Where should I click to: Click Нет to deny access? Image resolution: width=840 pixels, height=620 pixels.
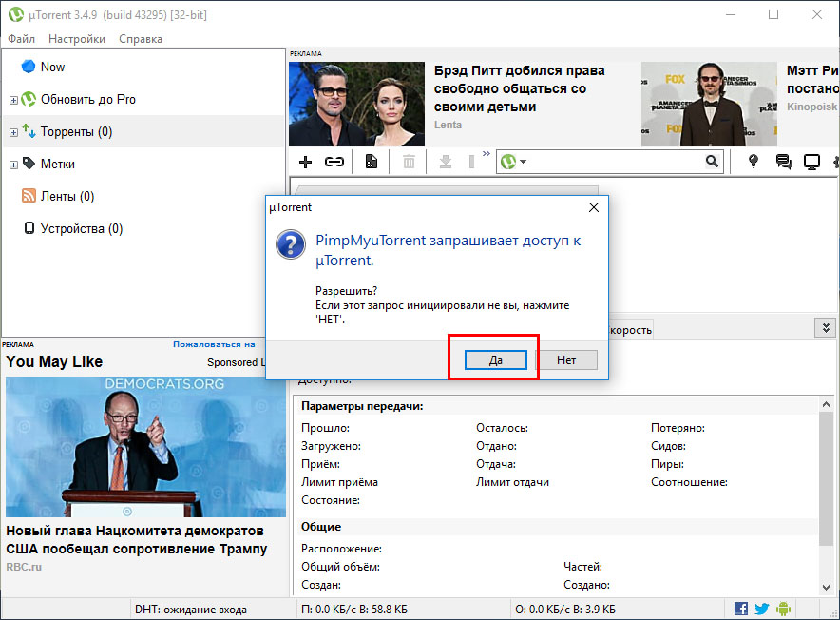(x=566, y=359)
